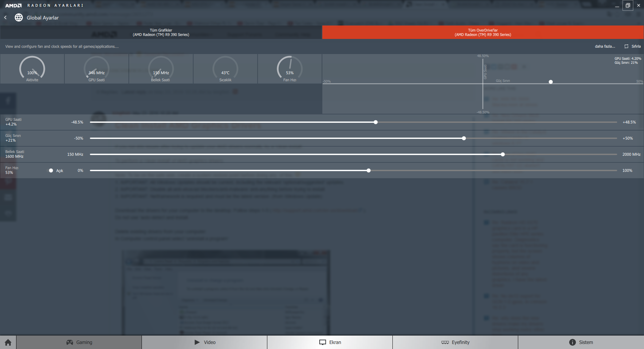Switch to Tüm Grafikler tab
This screenshot has height=349, width=644.
click(x=161, y=32)
